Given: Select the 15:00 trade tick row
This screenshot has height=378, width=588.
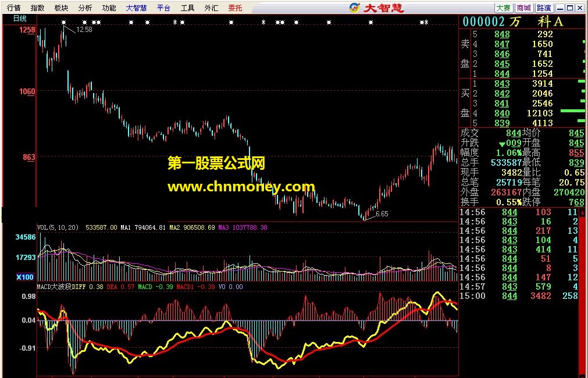Looking at the screenshot, I should (519, 296).
